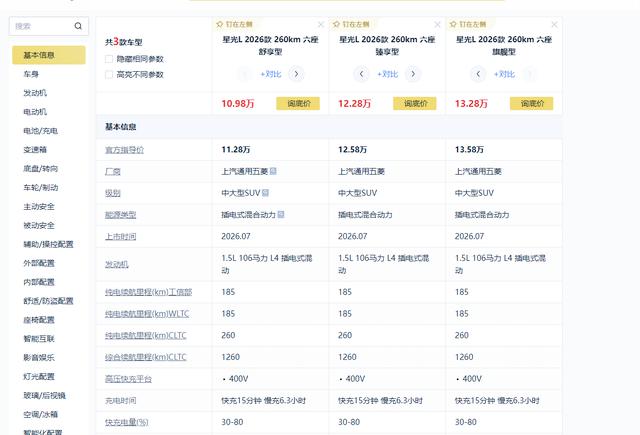Move 舒享型 column right with arrow

coord(296,74)
